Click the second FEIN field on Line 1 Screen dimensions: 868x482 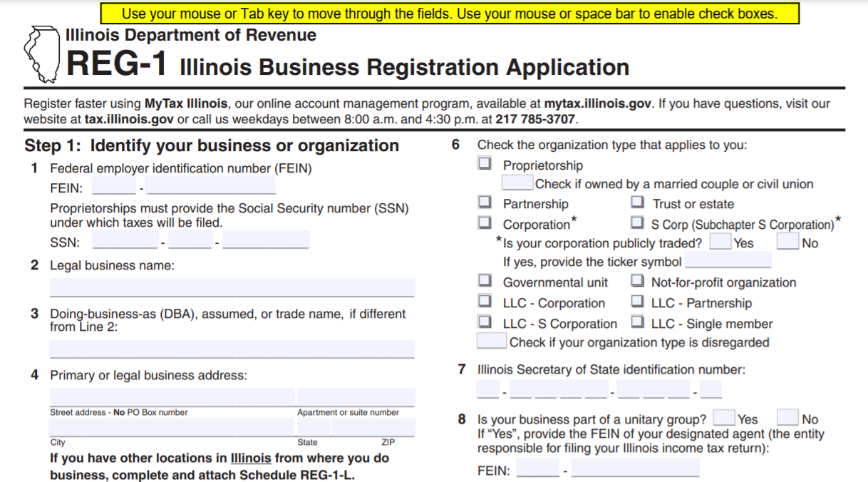click(211, 187)
